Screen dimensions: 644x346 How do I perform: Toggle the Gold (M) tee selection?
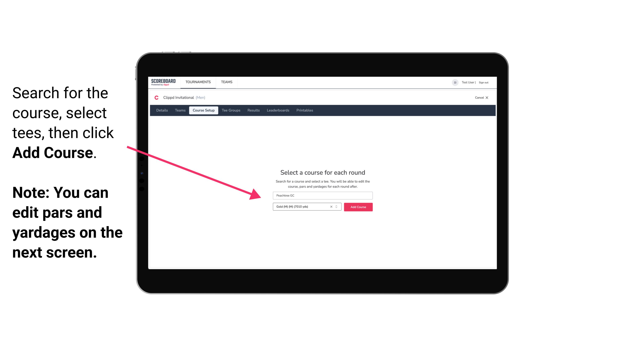point(337,207)
